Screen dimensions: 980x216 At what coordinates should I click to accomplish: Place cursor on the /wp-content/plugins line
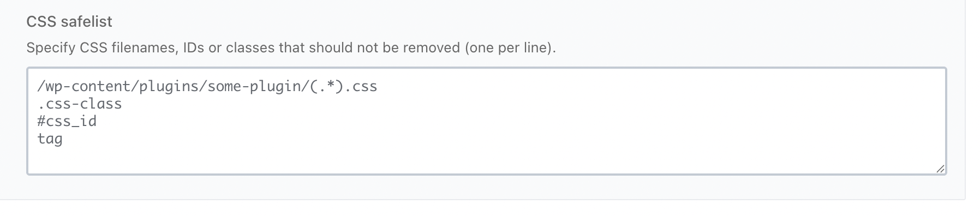pyautogui.click(x=207, y=87)
